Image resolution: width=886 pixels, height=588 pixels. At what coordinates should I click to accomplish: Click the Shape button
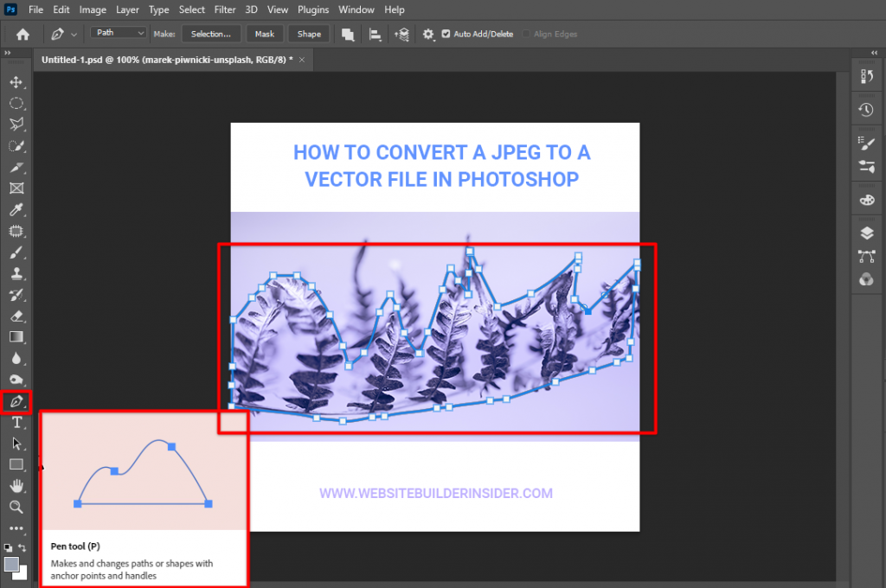pos(308,34)
